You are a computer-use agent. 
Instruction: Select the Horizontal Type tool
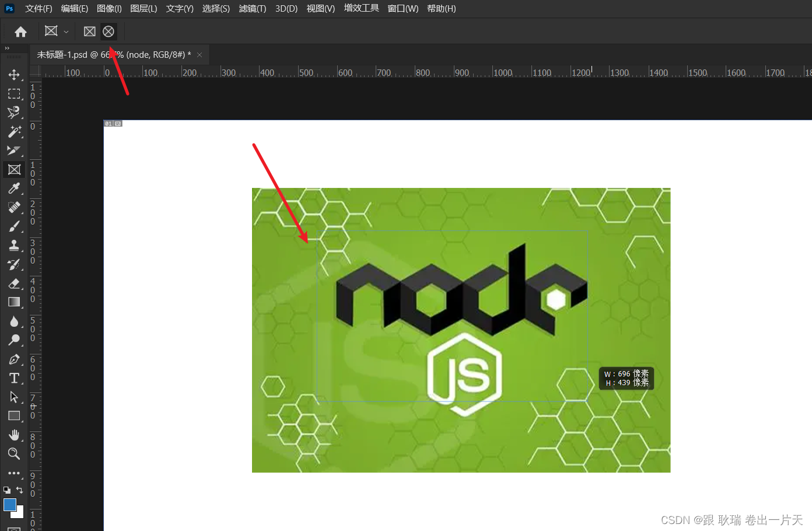point(14,378)
